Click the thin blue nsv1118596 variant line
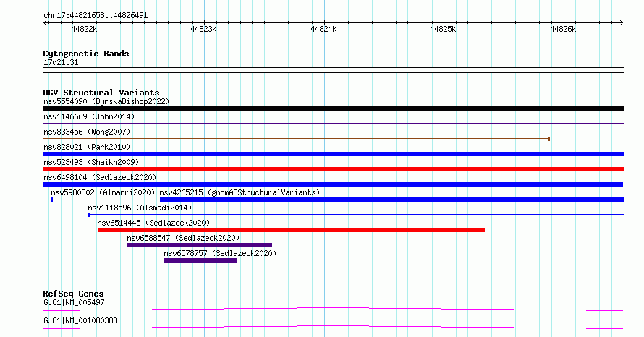The image size is (644, 337). click(x=356, y=215)
